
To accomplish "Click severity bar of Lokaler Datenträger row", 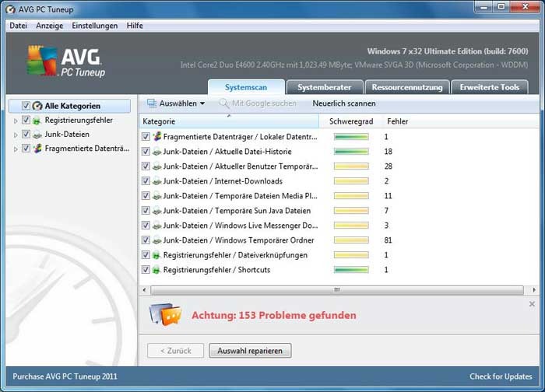I will click(351, 137).
